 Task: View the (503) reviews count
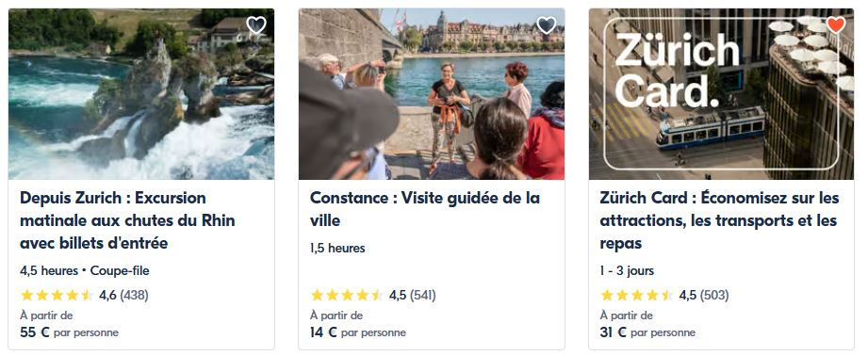714,295
